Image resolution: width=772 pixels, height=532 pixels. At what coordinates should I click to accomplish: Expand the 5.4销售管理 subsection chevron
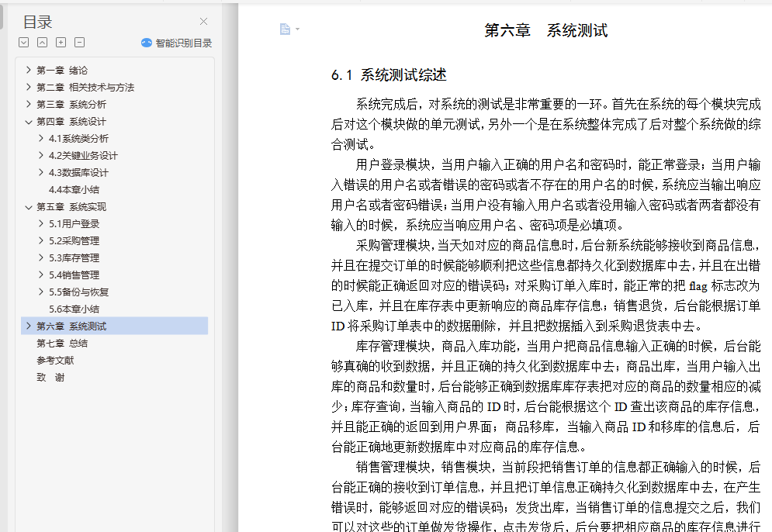tap(41, 275)
